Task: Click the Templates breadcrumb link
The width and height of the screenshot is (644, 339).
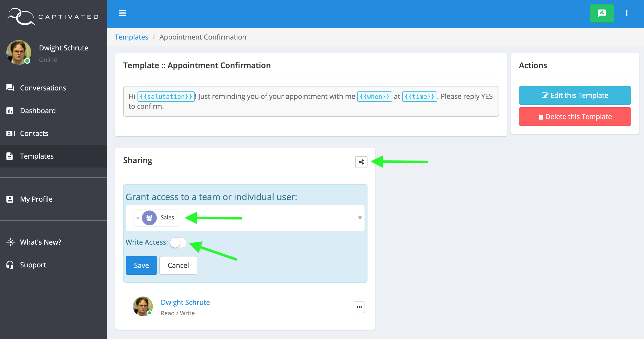Action: pos(131,37)
